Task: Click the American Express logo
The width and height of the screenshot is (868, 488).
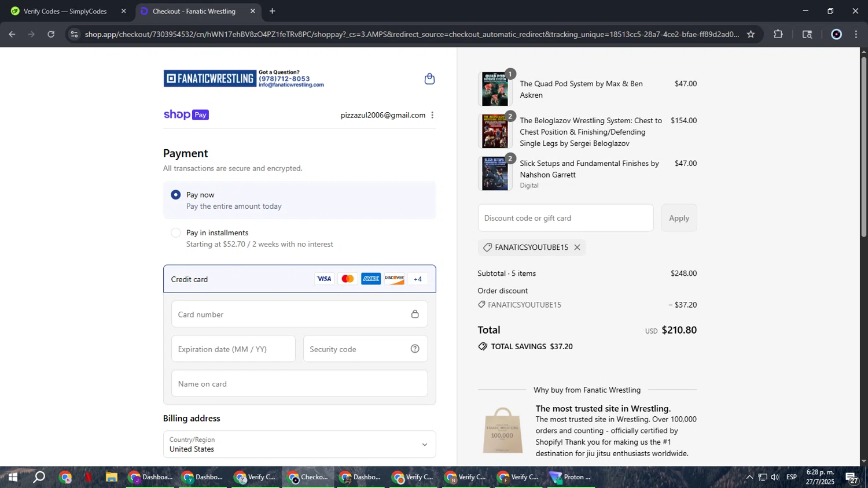Action: (x=371, y=279)
